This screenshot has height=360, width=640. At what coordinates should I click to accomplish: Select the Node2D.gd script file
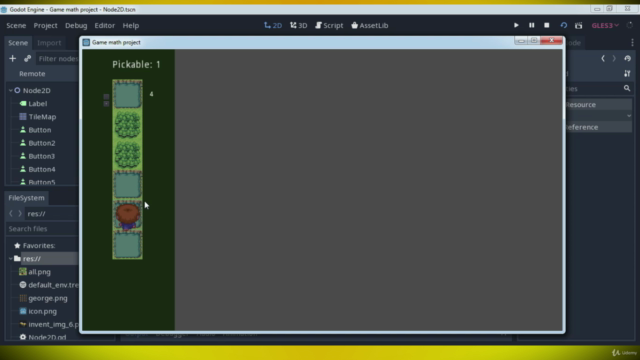click(47, 337)
